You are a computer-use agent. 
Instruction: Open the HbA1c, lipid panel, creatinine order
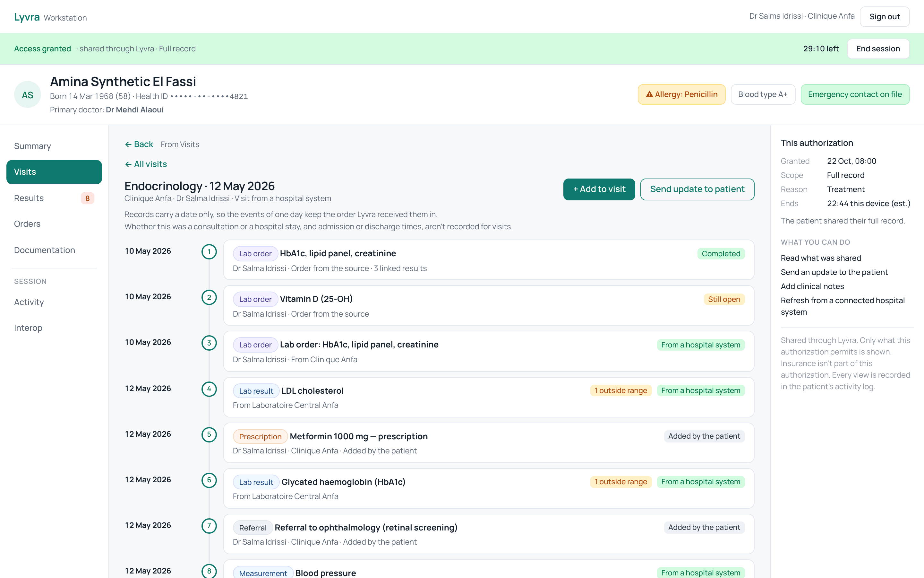(x=489, y=260)
